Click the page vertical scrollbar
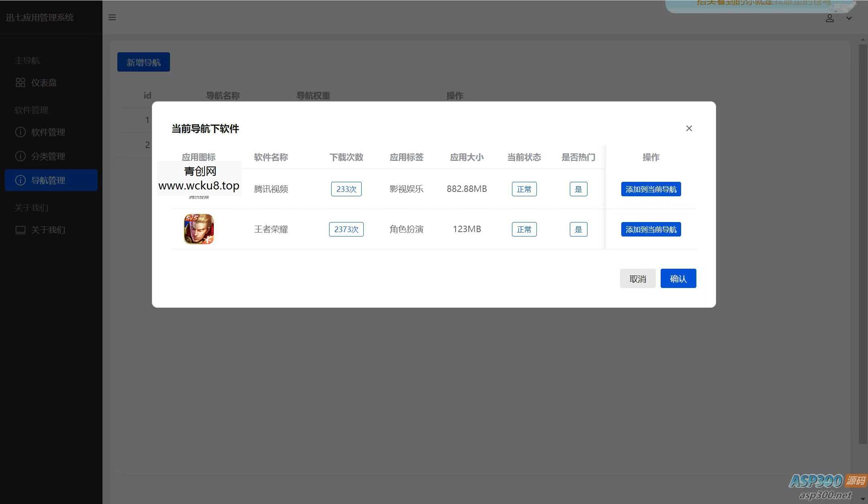This screenshot has height=504, width=868. 862,241
